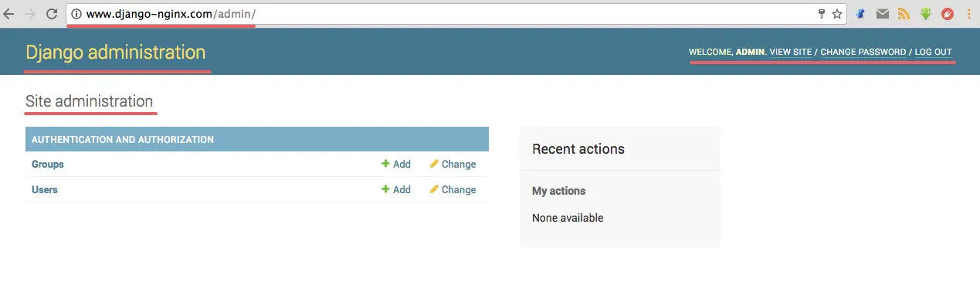980x299 pixels.
Task: Click the orange RSS feed extension icon
Action: coord(904,14)
